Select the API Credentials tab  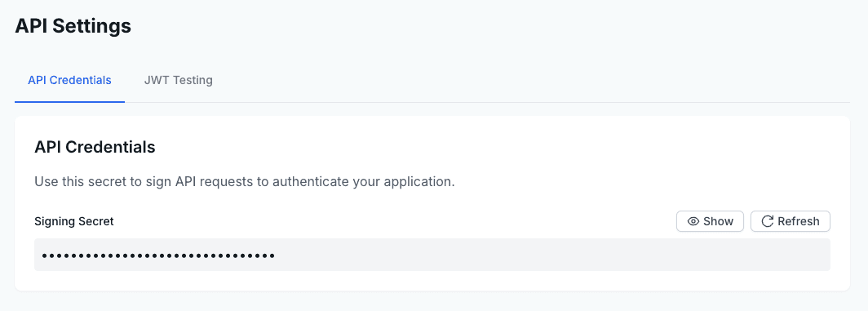pyautogui.click(x=70, y=80)
